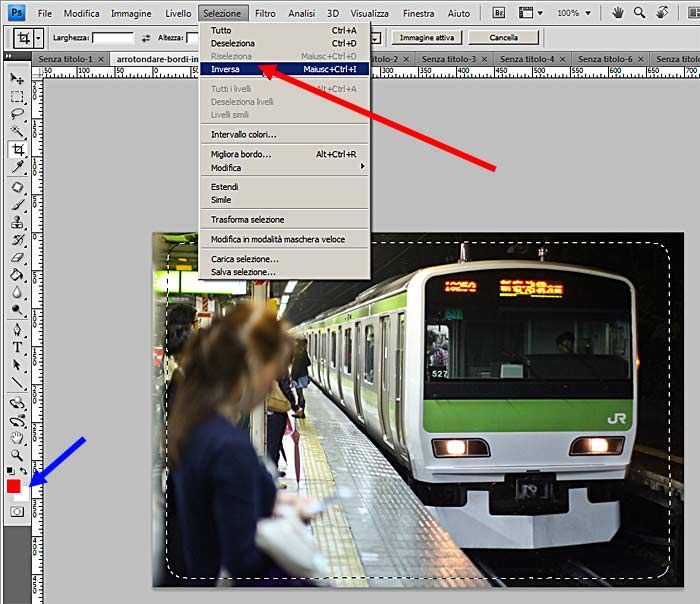
Task: Choose Inversa from Selezione menu
Action: [284, 69]
